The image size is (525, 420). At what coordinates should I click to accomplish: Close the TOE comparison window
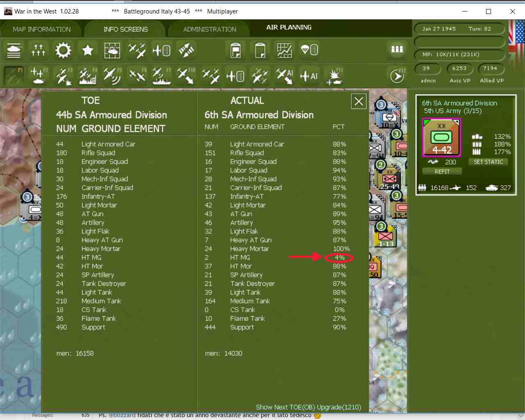[x=359, y=101]
